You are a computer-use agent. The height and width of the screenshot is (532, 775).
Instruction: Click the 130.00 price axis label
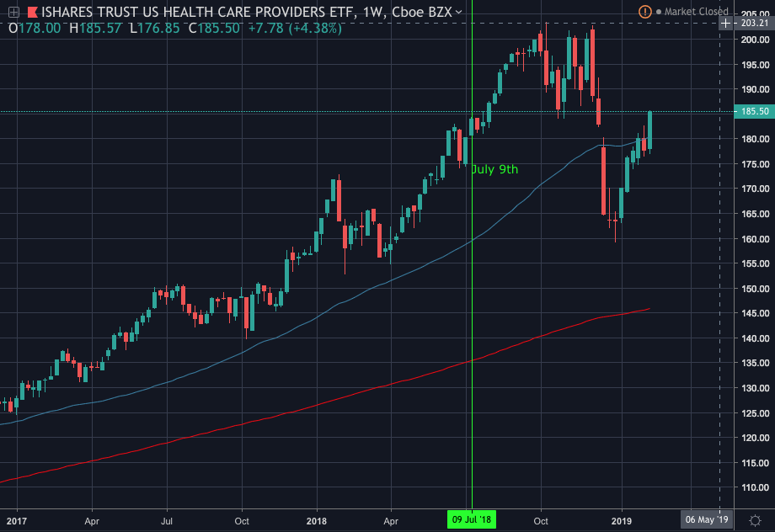(755, 388)
